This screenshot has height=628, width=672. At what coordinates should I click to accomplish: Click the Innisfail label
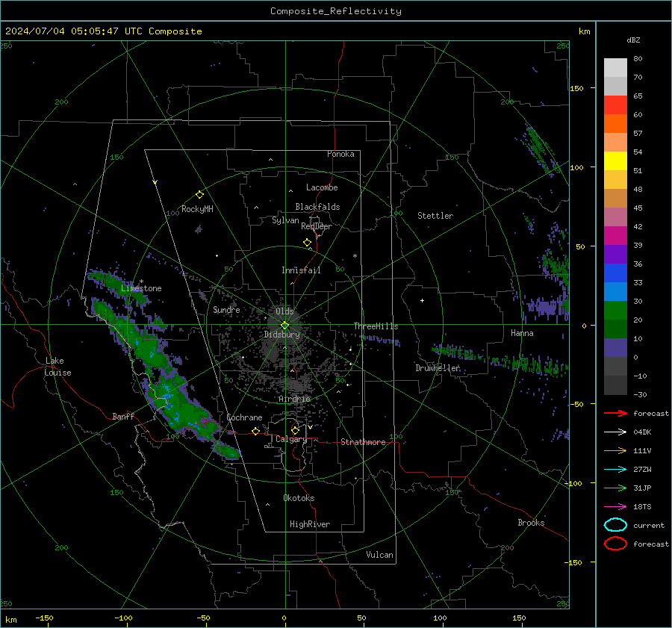tap(301, 270)
